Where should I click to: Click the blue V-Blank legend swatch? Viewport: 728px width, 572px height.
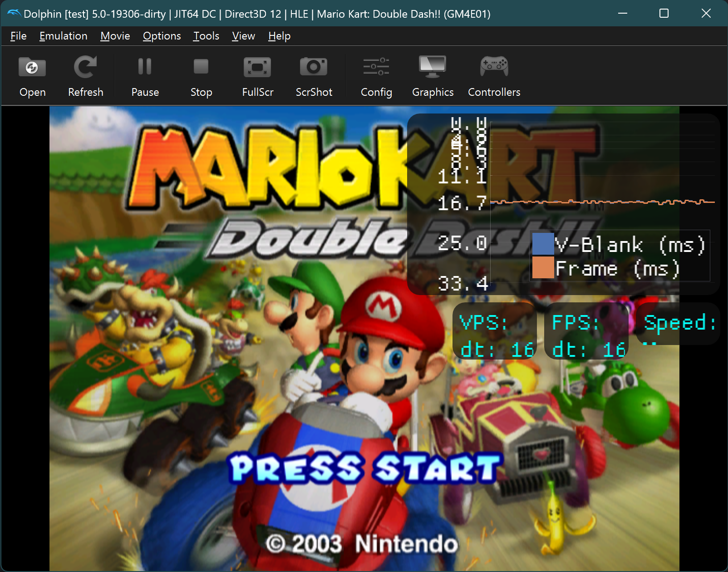tap(543, 244)
